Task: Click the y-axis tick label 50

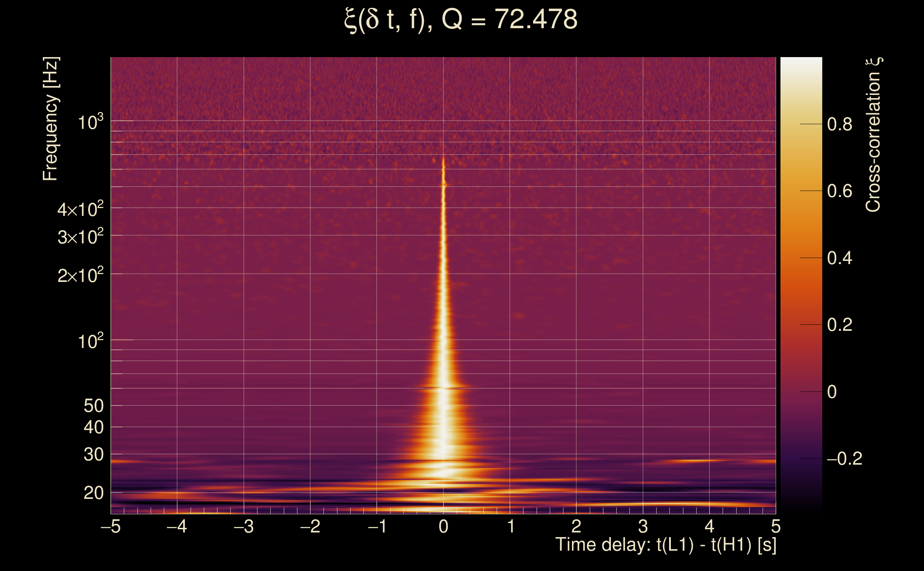Action: pos(93,406)
